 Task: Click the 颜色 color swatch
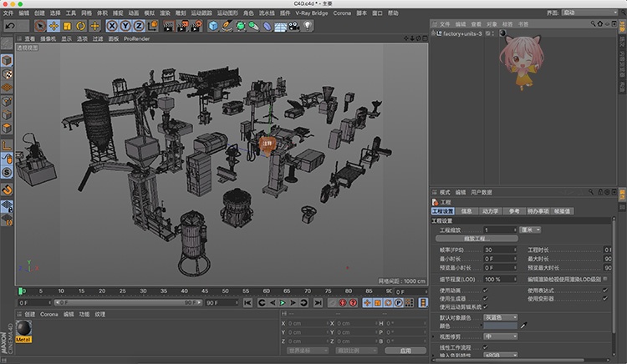tap(500, 326)
